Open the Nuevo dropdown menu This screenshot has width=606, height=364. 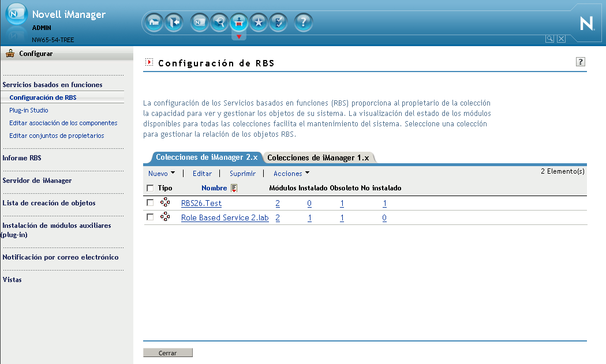pyautogui.click(x=162, y=174)
